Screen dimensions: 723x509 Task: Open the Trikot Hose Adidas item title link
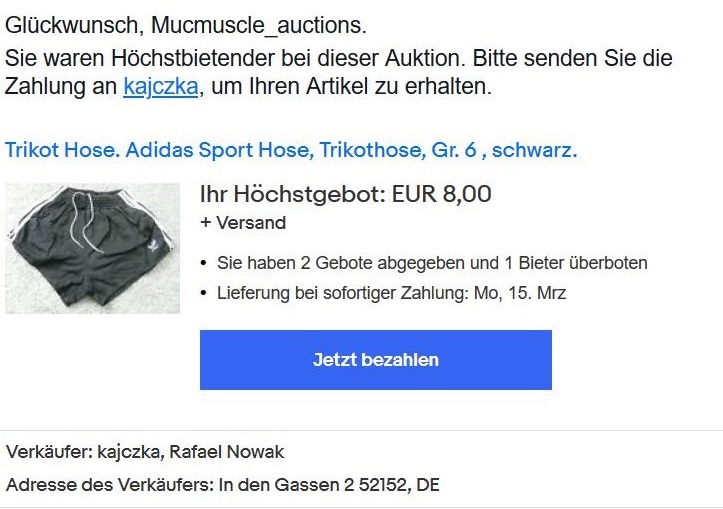point(291,150)
